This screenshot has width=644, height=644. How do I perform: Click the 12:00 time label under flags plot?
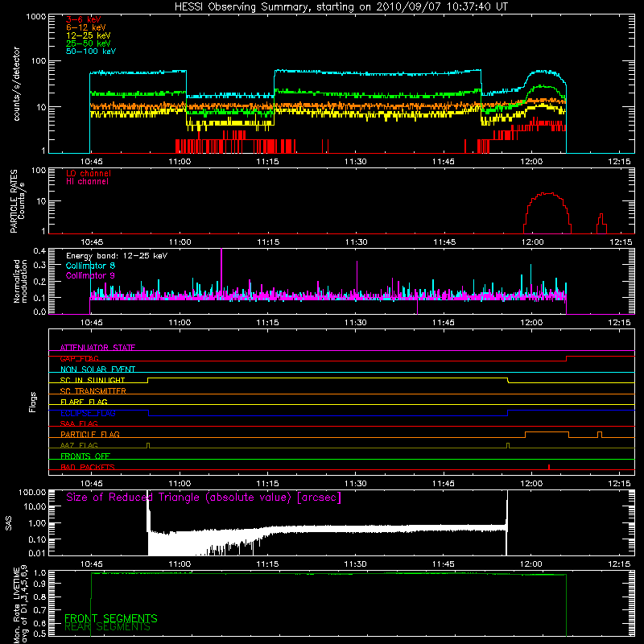[x=531, y=484]
